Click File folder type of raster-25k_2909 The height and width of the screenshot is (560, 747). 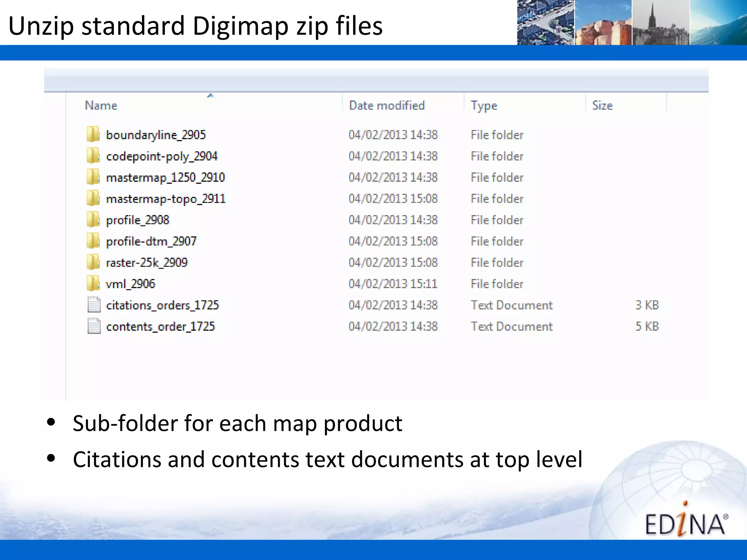[x=497, y=262]
